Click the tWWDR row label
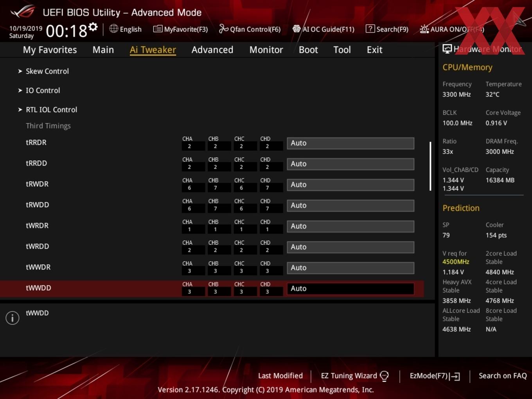532x399 pixels. (x=38, y=267)
